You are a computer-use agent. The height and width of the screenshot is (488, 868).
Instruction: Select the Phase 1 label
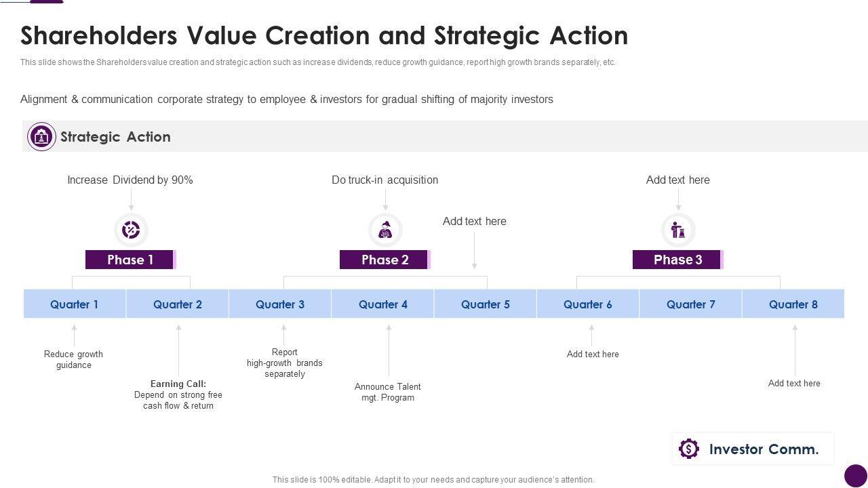click(x=130, y=260)
